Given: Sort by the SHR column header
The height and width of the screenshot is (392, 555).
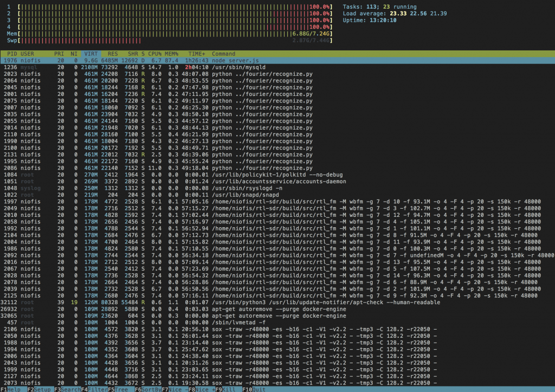Looking at the screenshot, I should point(133,54).
